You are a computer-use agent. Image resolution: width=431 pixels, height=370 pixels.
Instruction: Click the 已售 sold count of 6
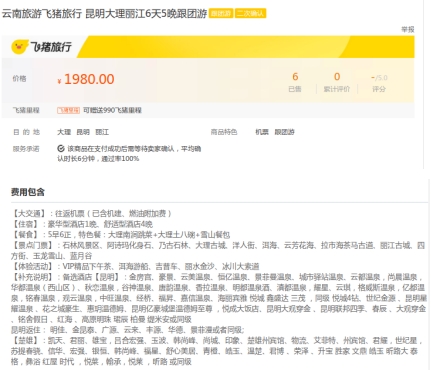click(295, 83)
